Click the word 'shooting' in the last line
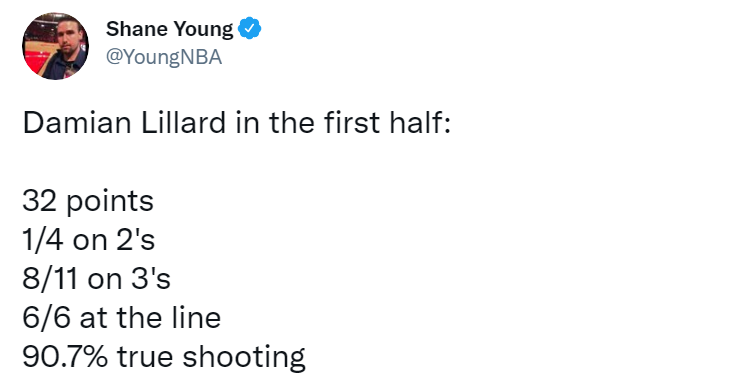The image size is (746, 386). click(244, 357)
